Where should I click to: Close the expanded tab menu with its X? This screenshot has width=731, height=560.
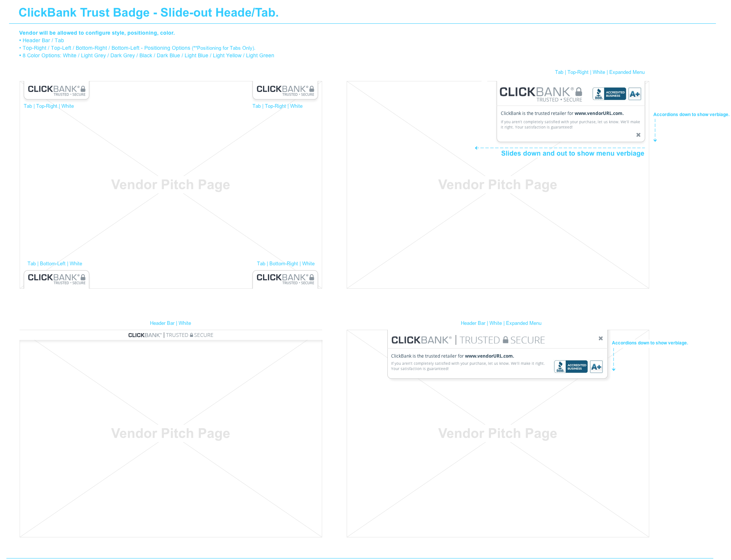pos(638,135)
